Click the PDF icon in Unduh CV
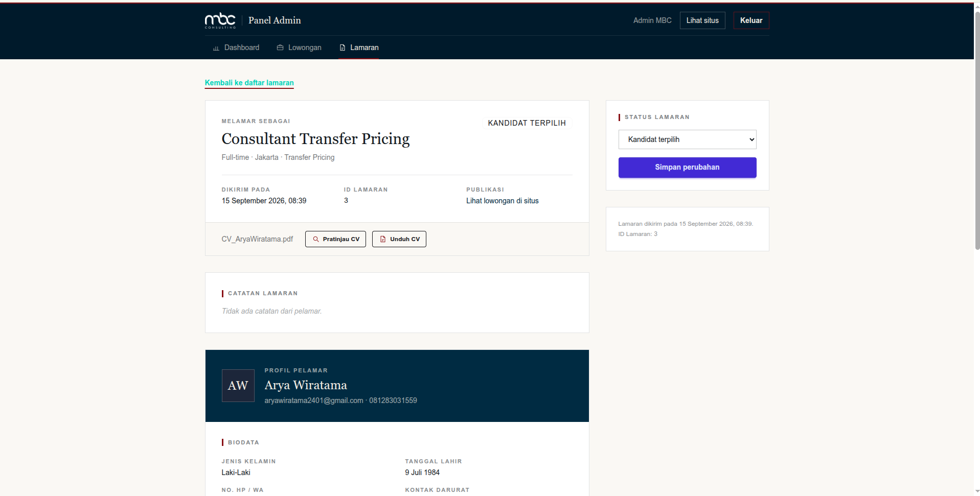 (383, 239)
